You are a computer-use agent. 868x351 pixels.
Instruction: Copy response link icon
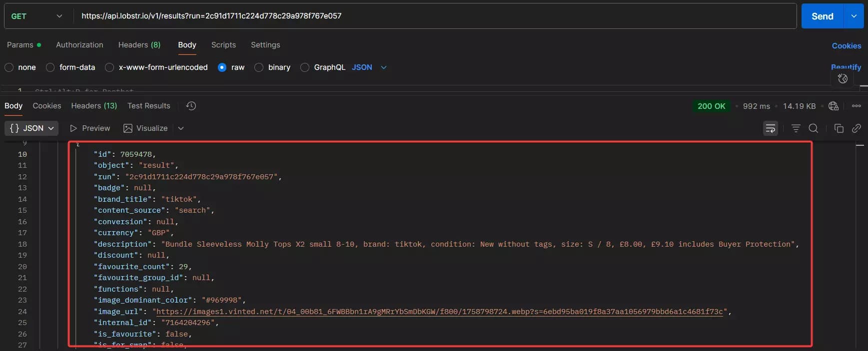point(857,128)
